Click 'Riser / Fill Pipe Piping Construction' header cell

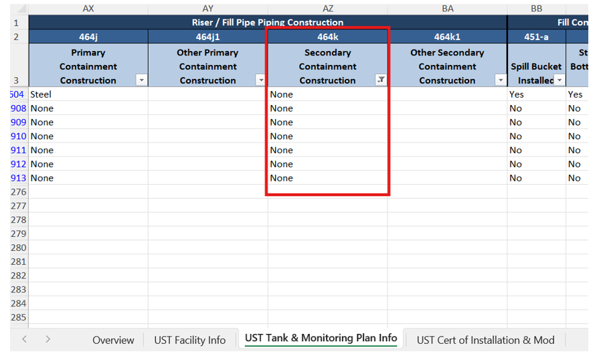pyautogui.click(x=268, y=22)
